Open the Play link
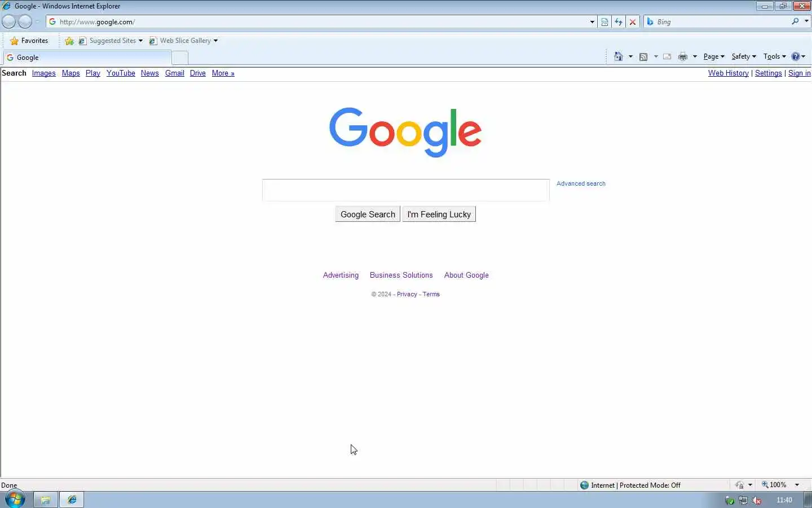Screen dimensions: 812x508 tap(93, 73)
